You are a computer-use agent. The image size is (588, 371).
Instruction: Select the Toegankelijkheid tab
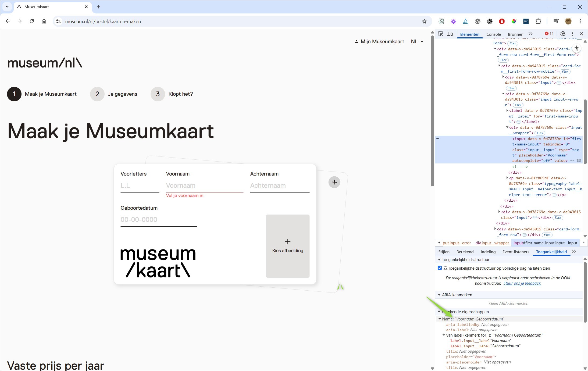point(551,252)
